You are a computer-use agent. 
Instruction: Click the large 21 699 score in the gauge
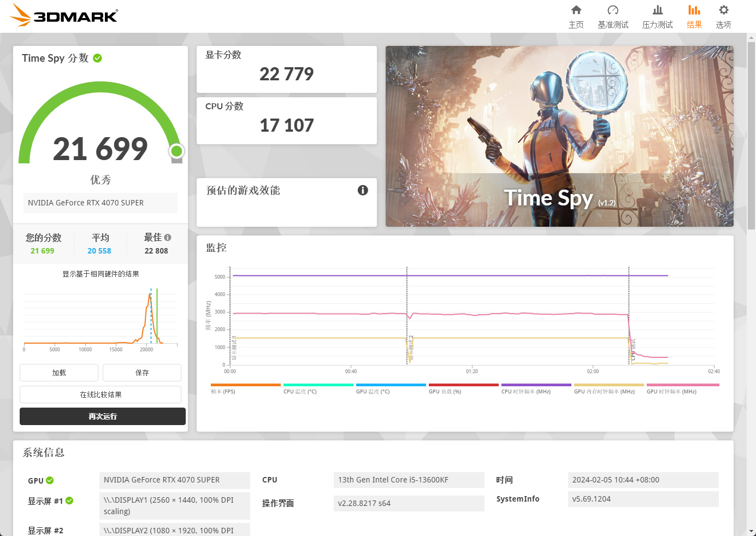(x=101, y=149)
